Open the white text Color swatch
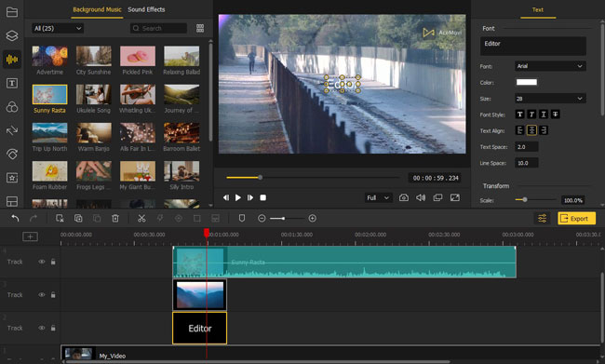 pos(527,82)
